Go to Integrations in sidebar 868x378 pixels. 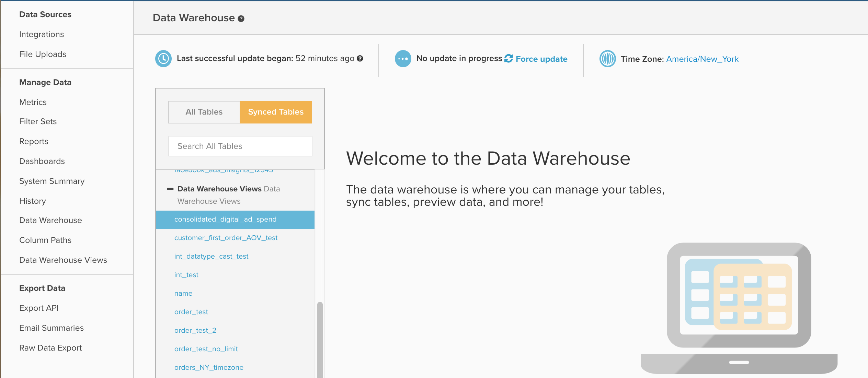[42, 34]
